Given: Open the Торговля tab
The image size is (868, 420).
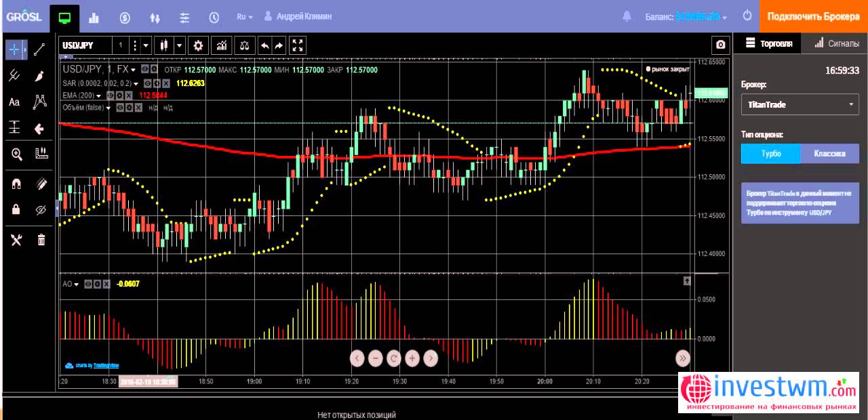Looking at the screenshot, I should click(x=769, y=43).
